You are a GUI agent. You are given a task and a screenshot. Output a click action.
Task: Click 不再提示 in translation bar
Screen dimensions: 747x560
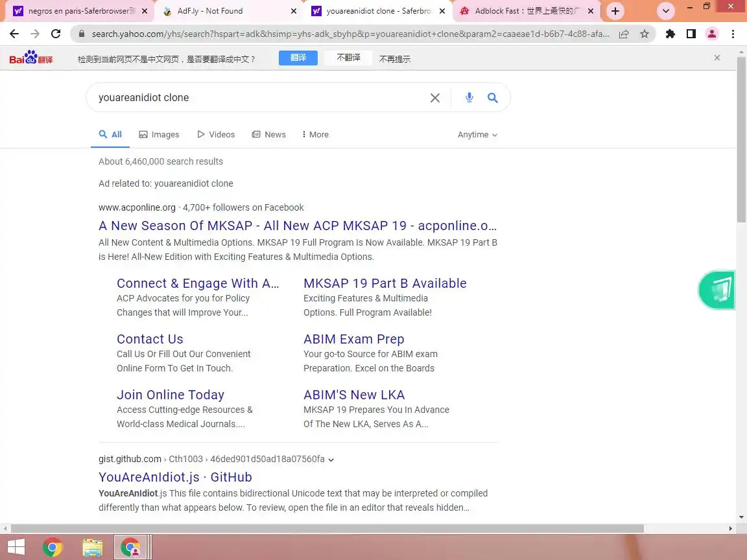click(x=394, y=59)
